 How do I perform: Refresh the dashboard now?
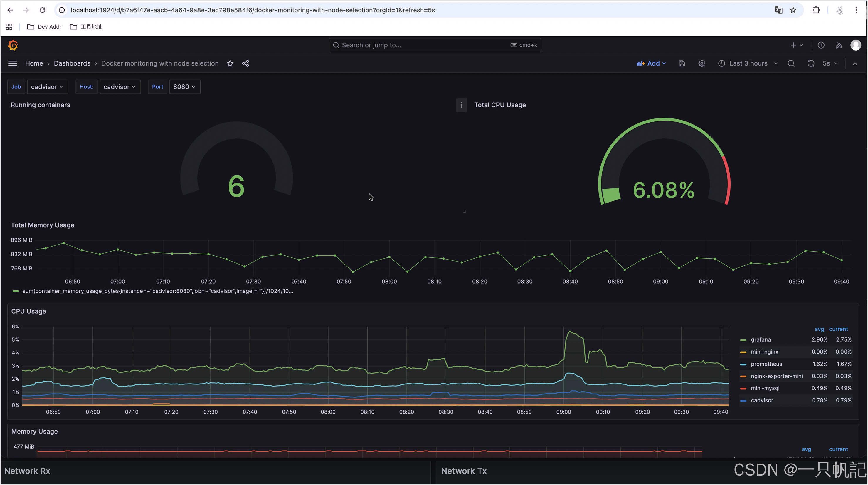coord(810,63)
